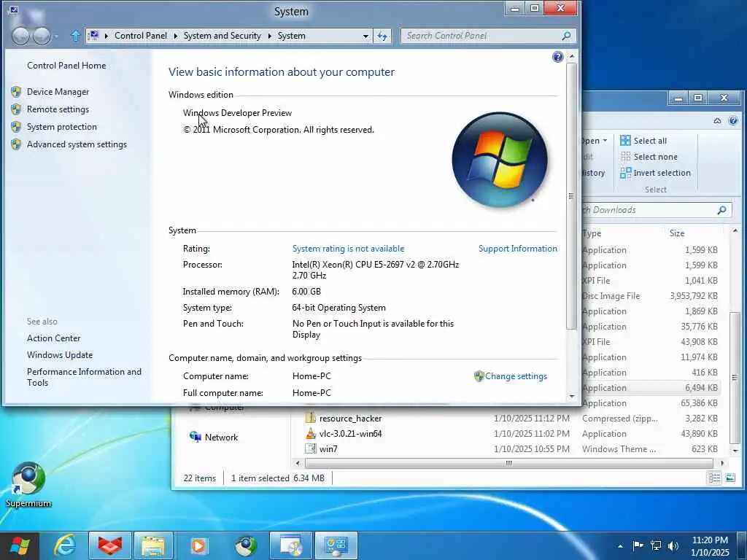Open Internet Explorer from taskbar
Screen dimensions: 747x560
pos(64,545)
